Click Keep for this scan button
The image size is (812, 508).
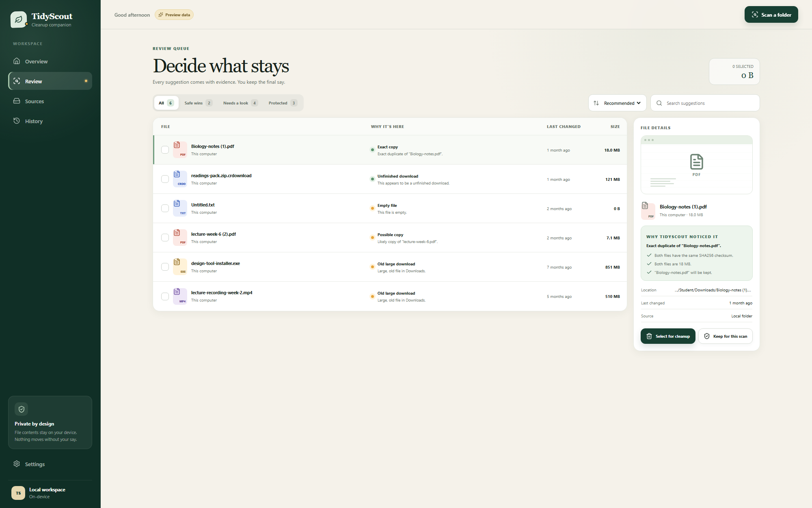(x=726, y=336)
